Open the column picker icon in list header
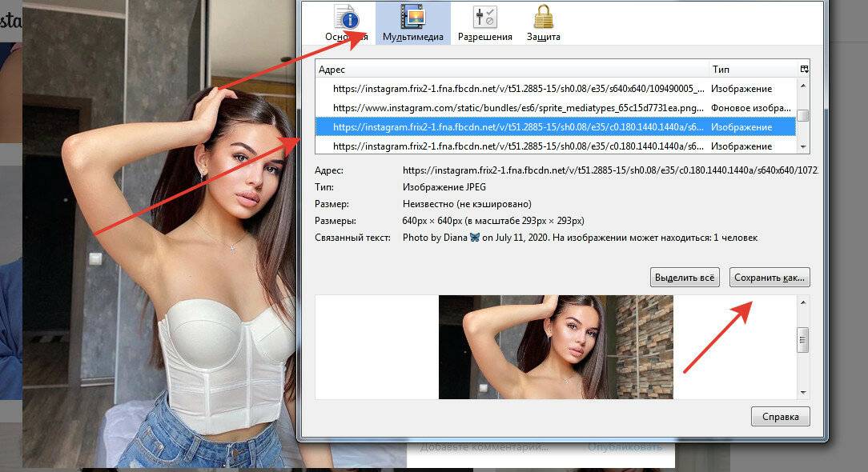868x472 pixels. [x=804, y=69]
